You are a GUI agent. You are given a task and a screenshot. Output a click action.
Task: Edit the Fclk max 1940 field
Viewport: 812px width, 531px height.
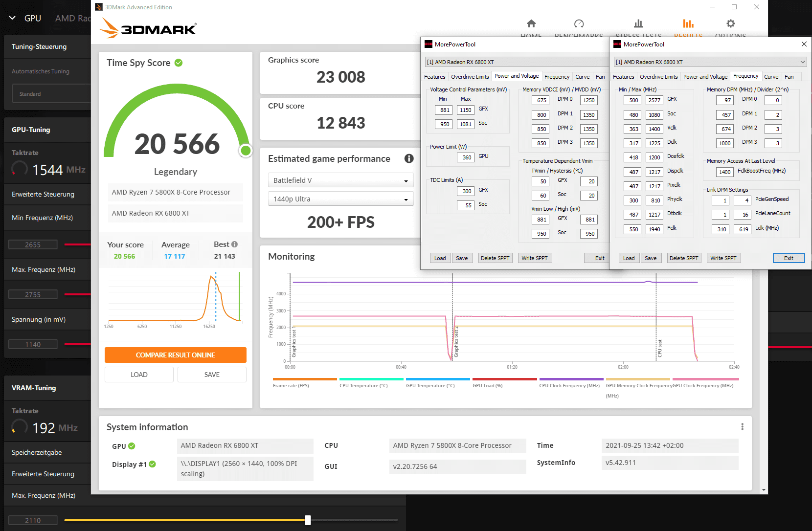[654, 229]
